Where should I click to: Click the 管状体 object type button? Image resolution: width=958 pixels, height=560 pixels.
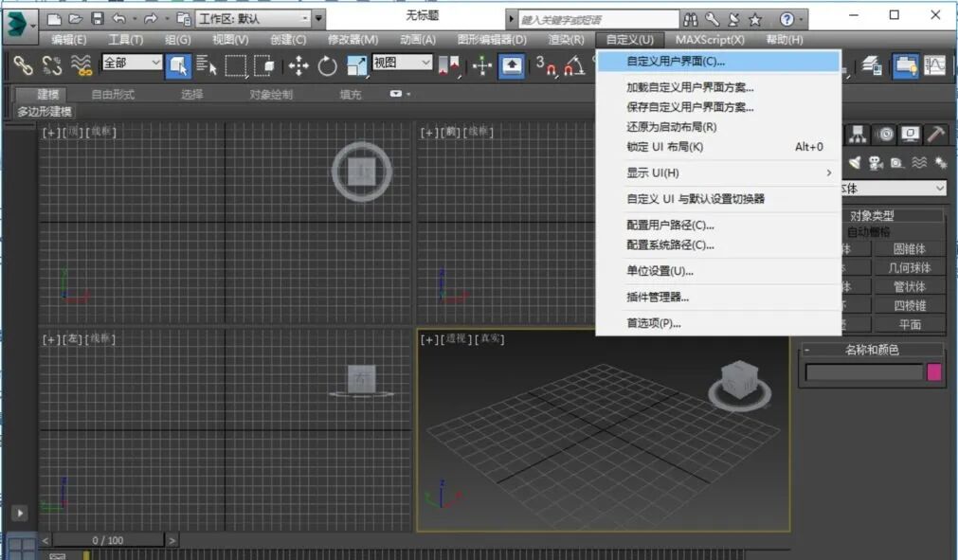[909, 286]
